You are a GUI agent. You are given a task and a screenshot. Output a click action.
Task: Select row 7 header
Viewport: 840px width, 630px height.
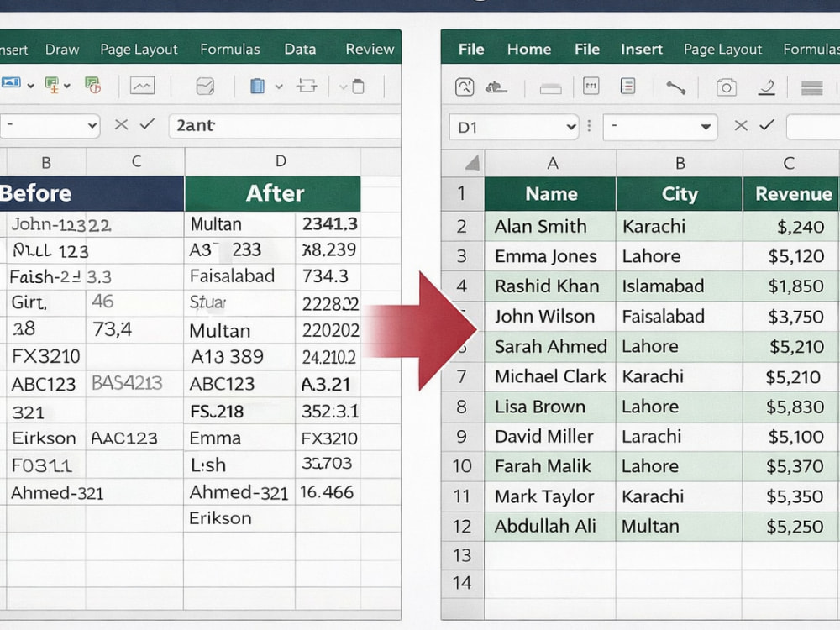point(462,376)
